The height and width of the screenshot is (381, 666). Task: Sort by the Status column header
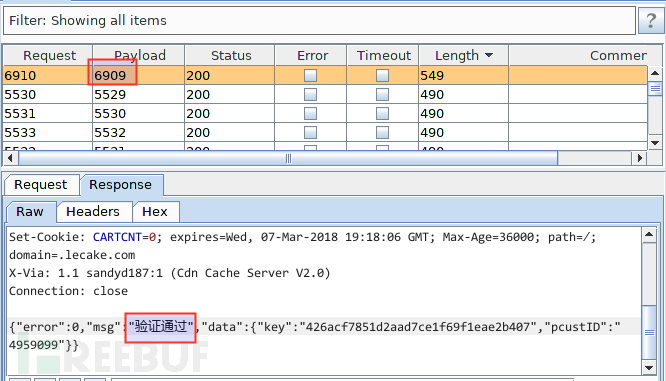(x=230, y=55)
